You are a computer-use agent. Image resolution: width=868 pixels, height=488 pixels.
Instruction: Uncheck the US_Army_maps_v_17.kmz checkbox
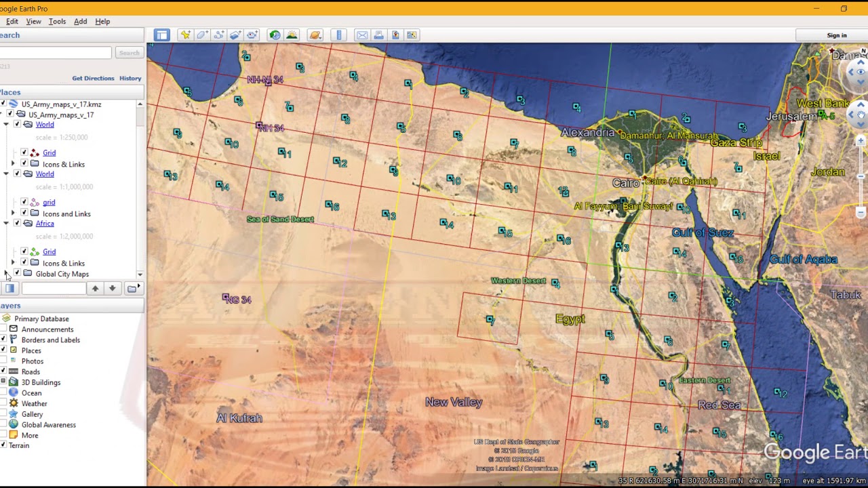3,104
